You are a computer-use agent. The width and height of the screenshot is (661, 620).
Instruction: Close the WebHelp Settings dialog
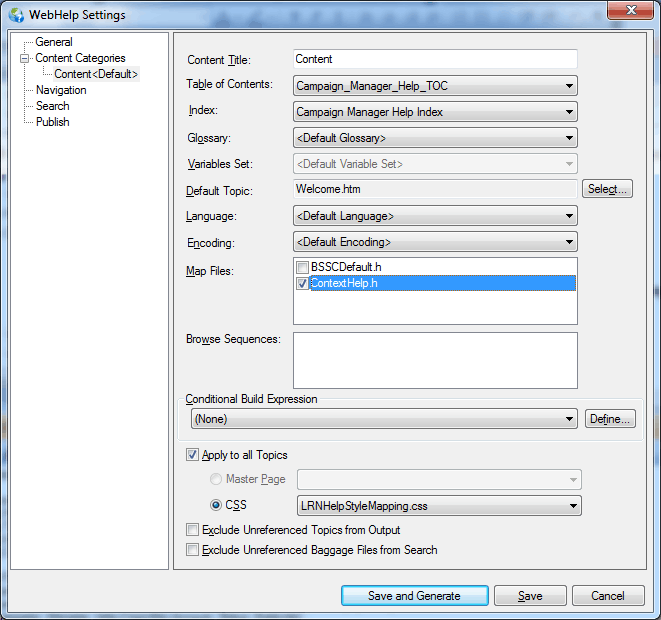630,10
